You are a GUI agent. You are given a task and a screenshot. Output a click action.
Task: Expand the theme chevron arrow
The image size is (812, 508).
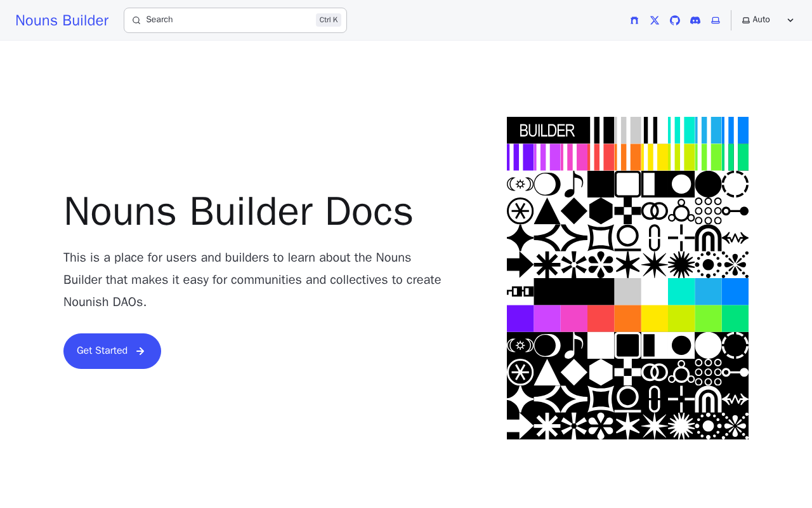[x=790, y=20]
